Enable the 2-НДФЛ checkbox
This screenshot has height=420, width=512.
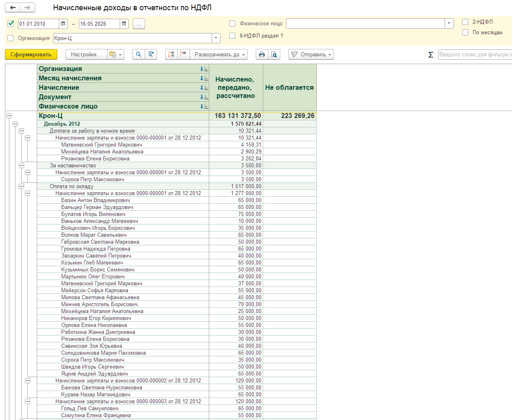(x=465, y=22)
